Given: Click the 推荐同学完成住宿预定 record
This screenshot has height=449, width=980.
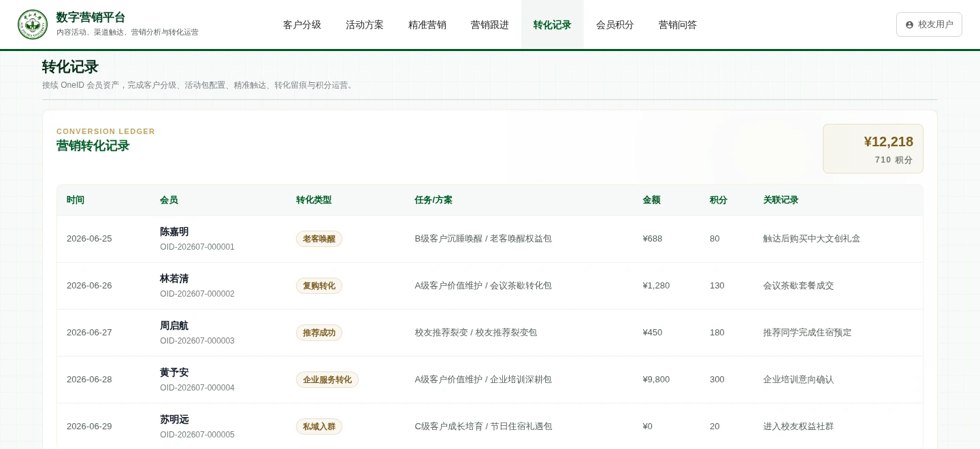Looking at the screenshot, I should click(x=807, y=333).
